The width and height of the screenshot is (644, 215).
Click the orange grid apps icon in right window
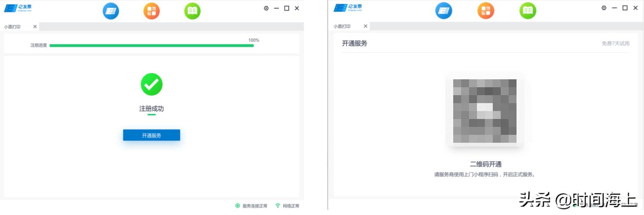click(x=486, y=11)
